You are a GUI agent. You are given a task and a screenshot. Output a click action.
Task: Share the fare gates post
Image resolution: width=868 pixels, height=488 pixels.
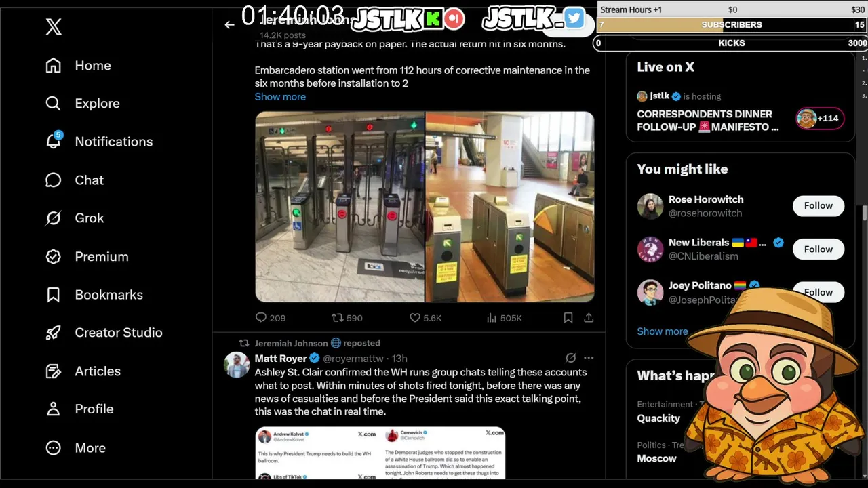pyautogui.click(x=589, y=317)
